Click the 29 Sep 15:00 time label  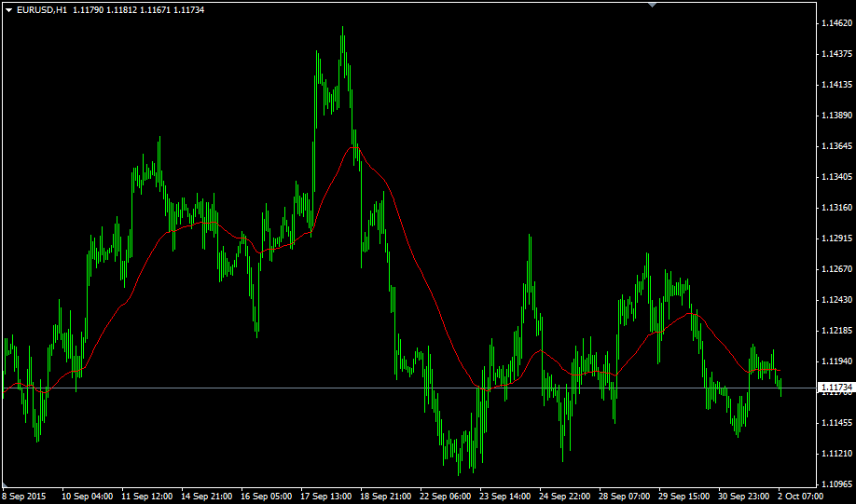[684, 497]
